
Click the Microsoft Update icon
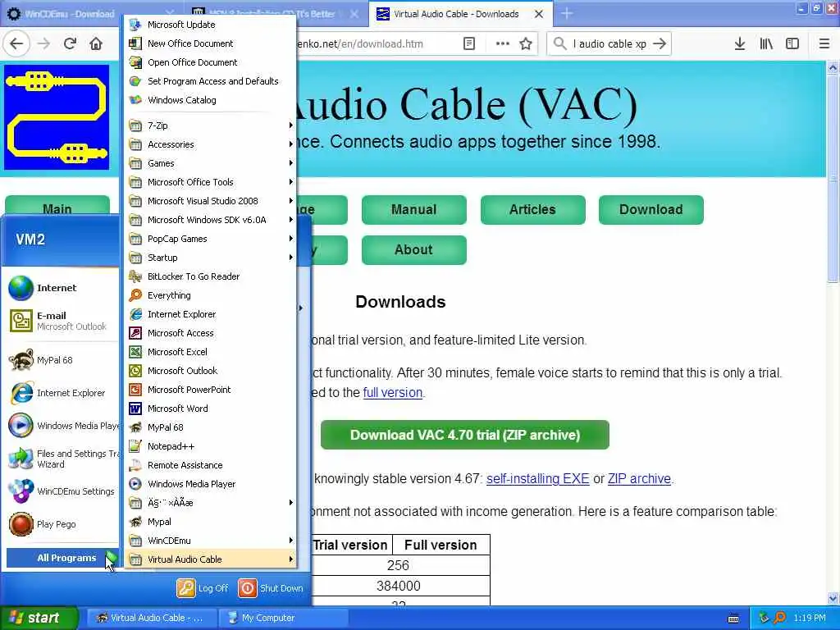(x=135, y=25)
